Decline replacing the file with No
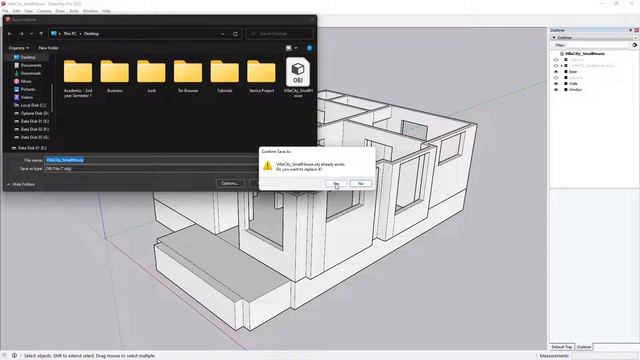The height and width of the screenshot is (360, 640). [361, 184]
